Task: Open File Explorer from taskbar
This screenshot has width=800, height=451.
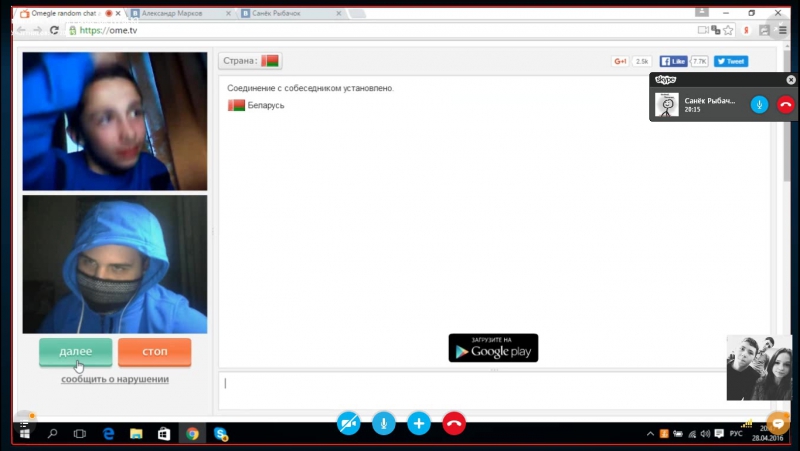Action: tap(136, 434)
